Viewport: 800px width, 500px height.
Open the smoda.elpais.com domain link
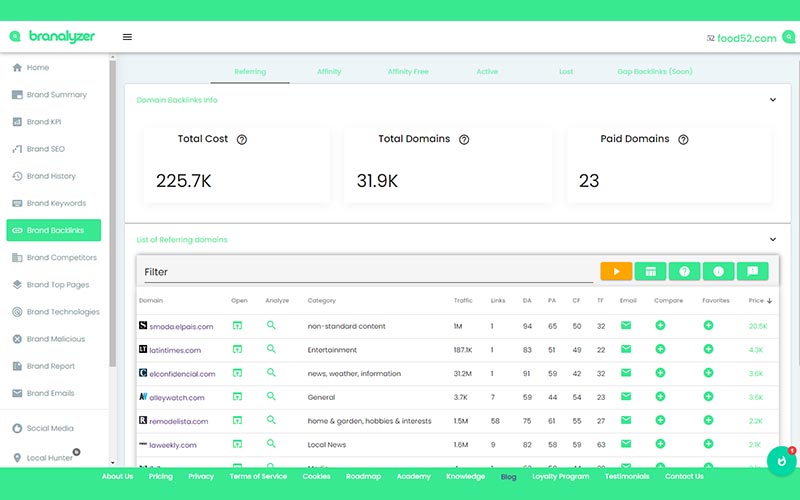pos(181,327)
